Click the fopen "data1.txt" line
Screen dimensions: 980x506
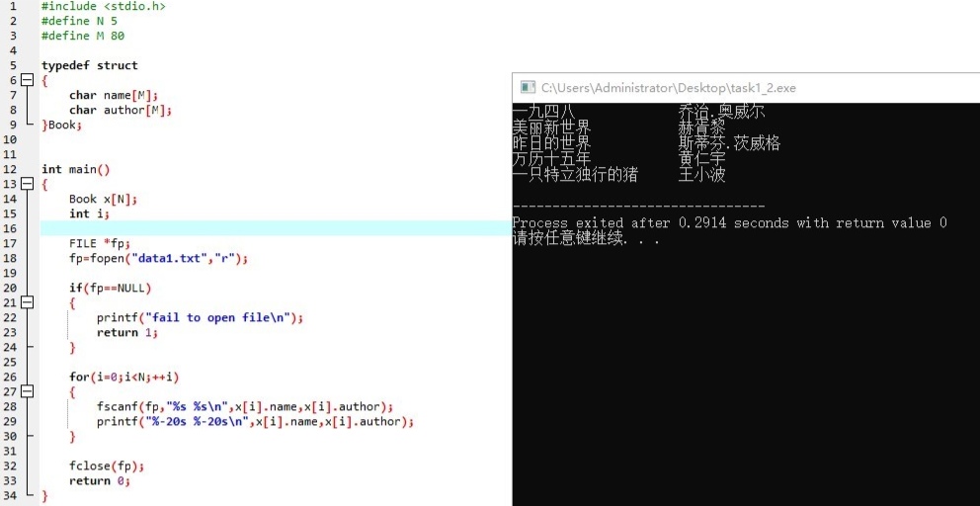click(x=159, y=258)
